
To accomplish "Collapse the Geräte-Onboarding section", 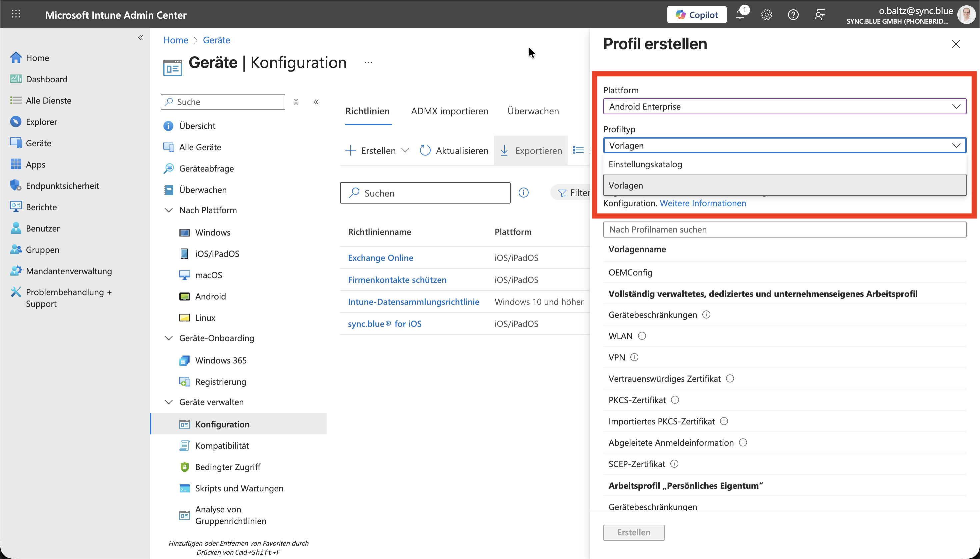I will [169, 338].
